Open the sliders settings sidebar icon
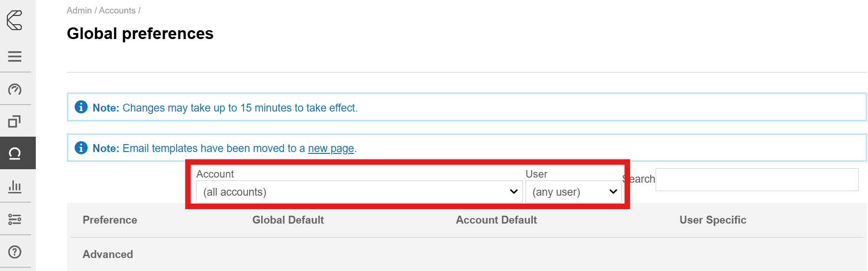The width and height of the screenshot is (868, 271). [15, 219]
